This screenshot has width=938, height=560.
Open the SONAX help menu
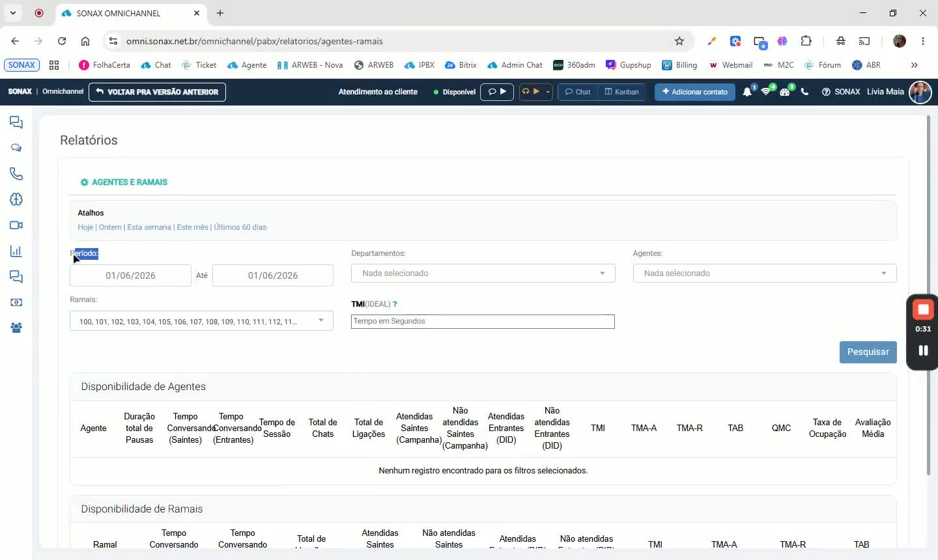[841, 92]
